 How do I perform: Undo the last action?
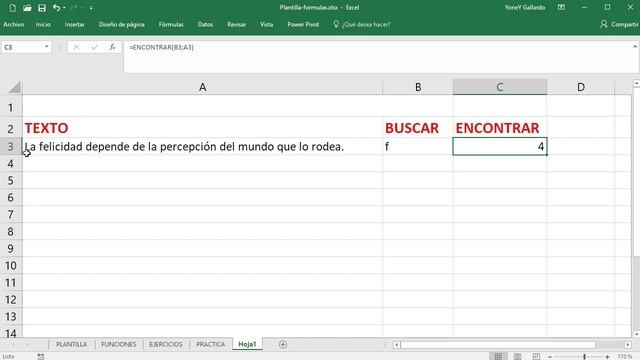(x=56, y=8)
